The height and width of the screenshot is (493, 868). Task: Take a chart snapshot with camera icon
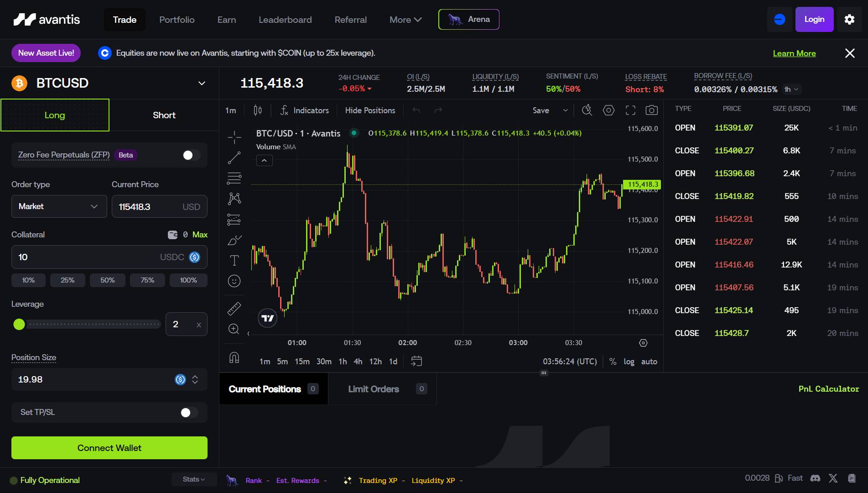point(652,110)
